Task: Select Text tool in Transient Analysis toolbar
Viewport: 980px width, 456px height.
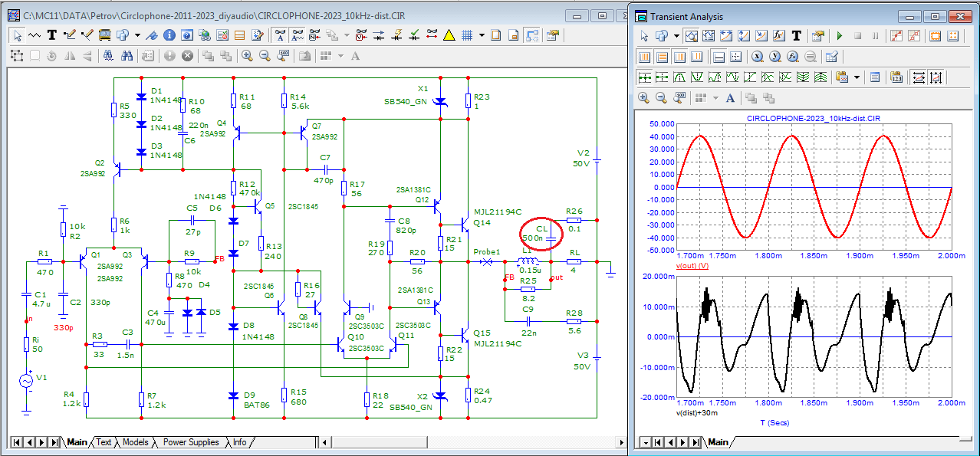Action: click(797, 36)
